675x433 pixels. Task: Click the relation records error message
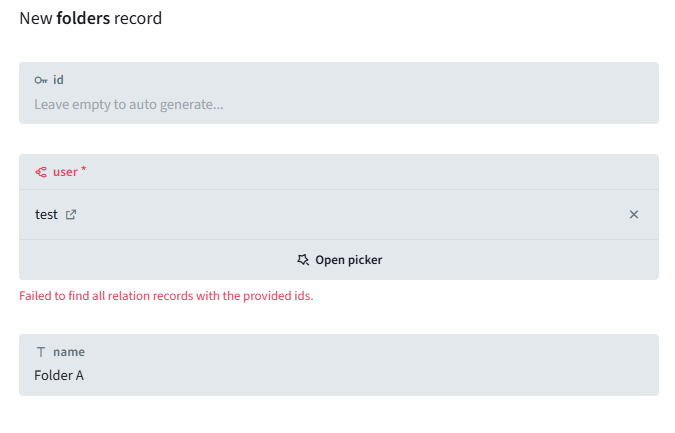(166, 296)
